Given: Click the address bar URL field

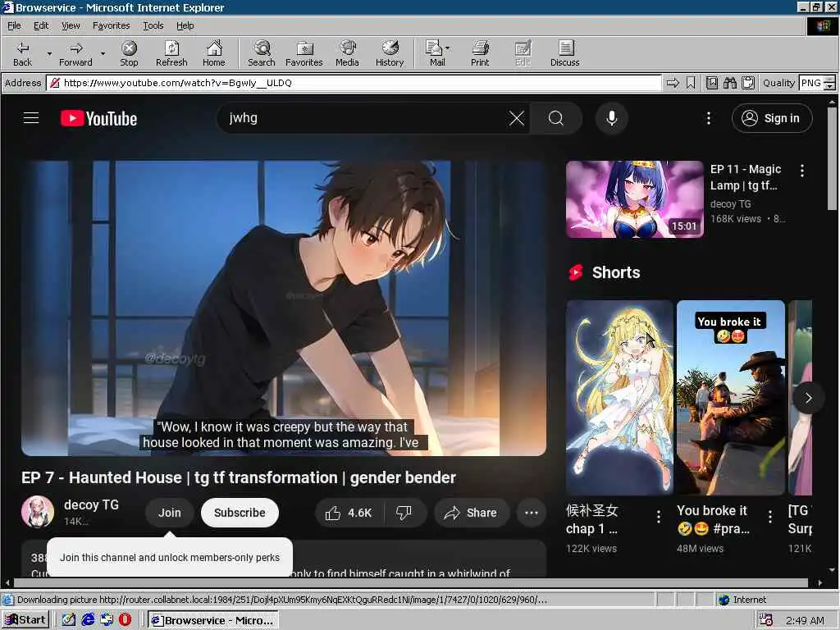Looking at the screenshot, I should pyautogui.click(x=354, y=83).
